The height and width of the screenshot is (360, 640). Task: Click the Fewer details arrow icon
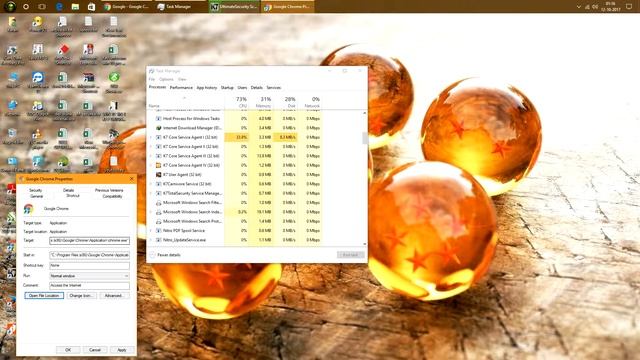click(x=152, y=255)
